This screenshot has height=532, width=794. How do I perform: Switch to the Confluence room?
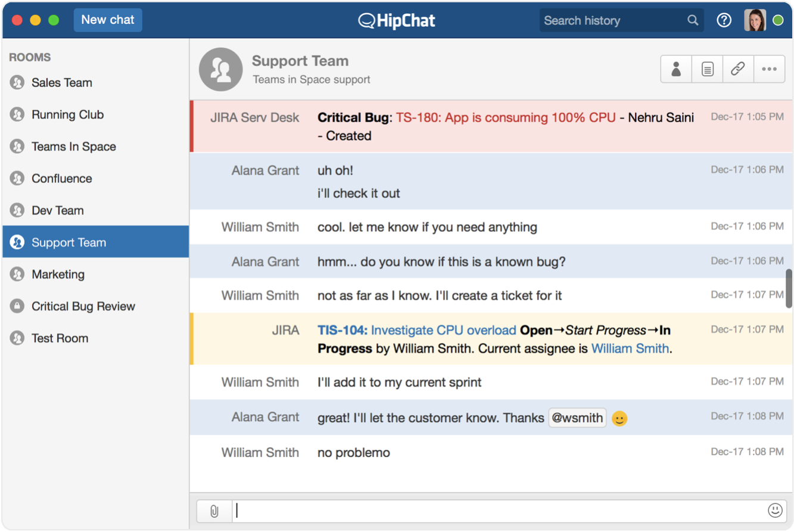coord(95,179)
